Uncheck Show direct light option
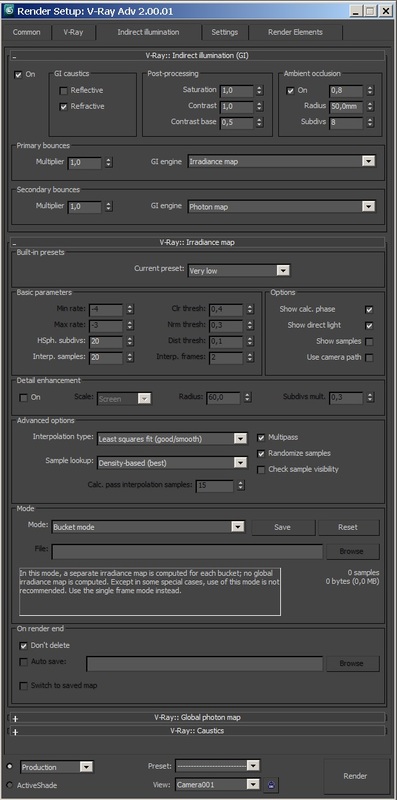Image resolution: width=397 pixels, height=800 pixels. pos(369,326)
